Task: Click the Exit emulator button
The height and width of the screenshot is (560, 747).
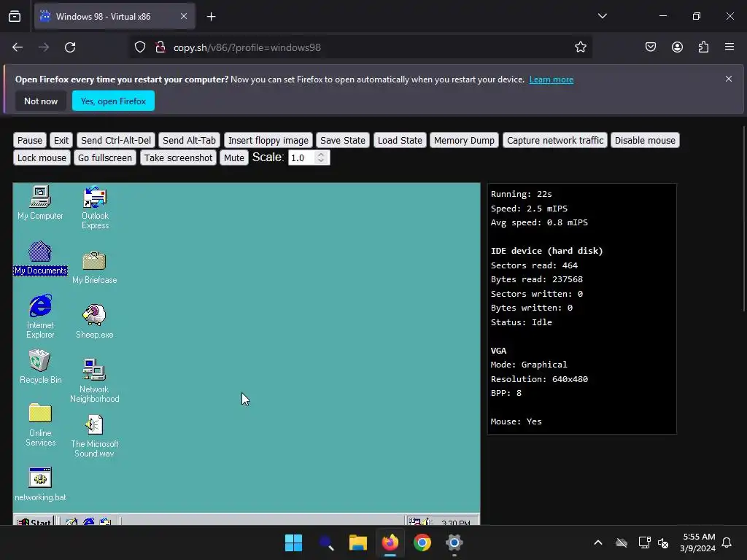Action: [x=61, y=141]
